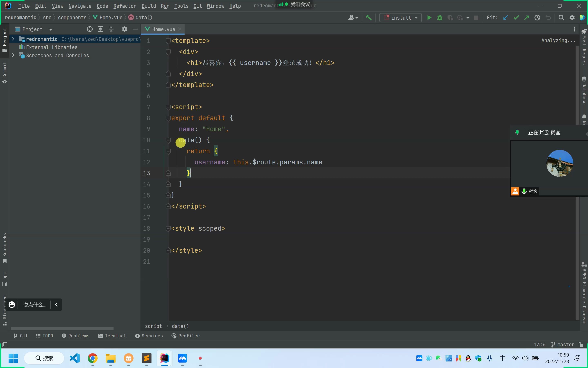588x368 pixels.
Task: Open the Navigate menu
Action: click(x=80, y=6)
